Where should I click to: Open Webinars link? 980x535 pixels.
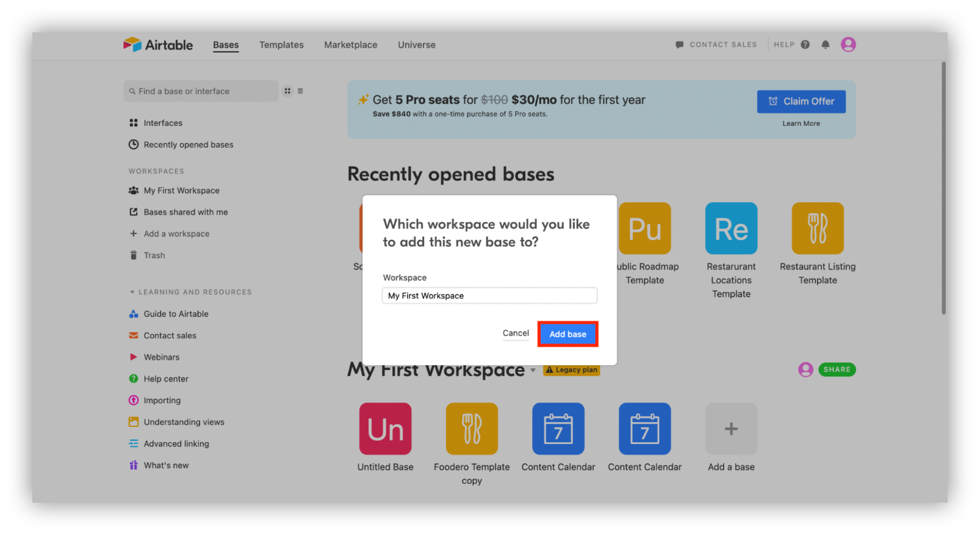click(x=154, y=357)
